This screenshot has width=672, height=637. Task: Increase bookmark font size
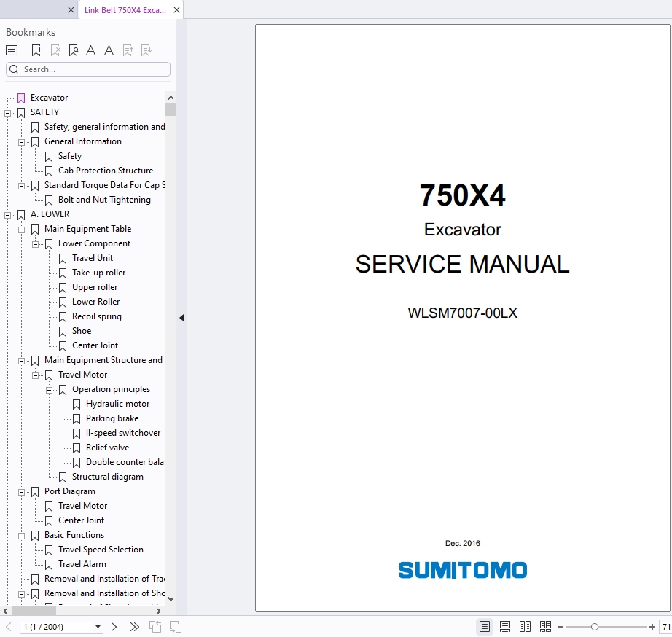[91, 50]
